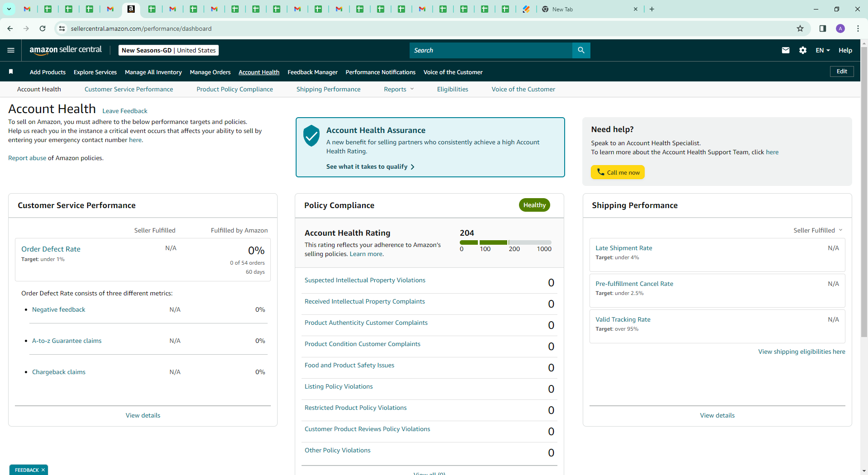Viewport: 868px width, 475px height.
Task: Open the Chargeback claims link
Action: tap(59, 372)
